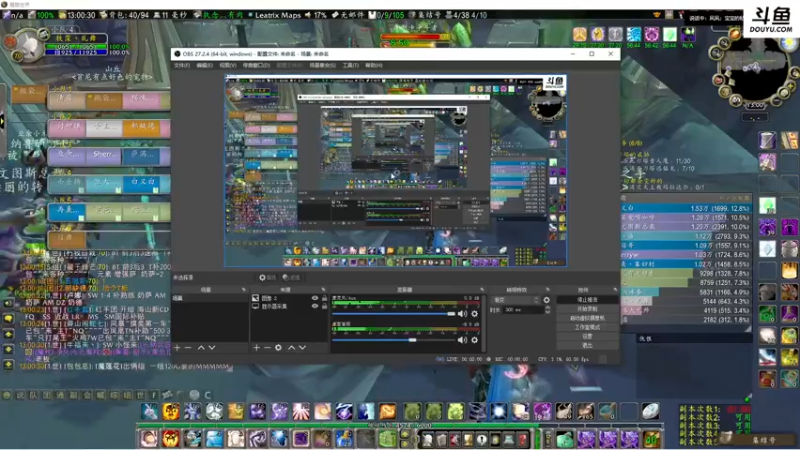Move source up in Sources panel
Viewport: 800px width, 450px height.
click(x=291, y=347)
